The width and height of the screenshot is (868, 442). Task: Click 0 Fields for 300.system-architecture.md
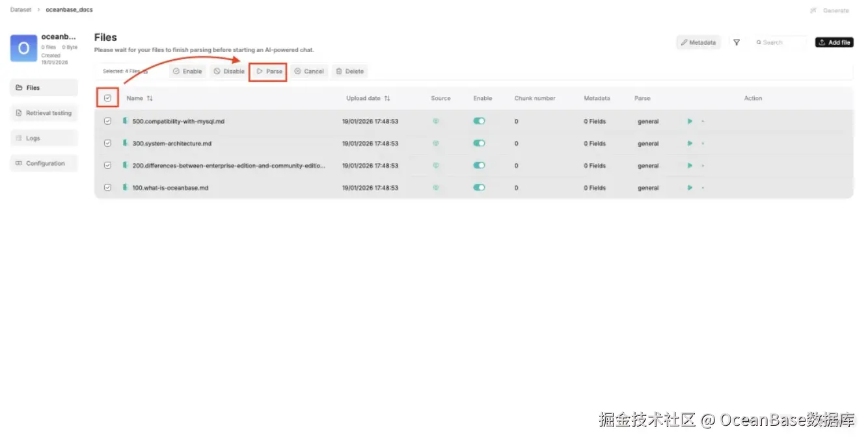coord(595,144)
